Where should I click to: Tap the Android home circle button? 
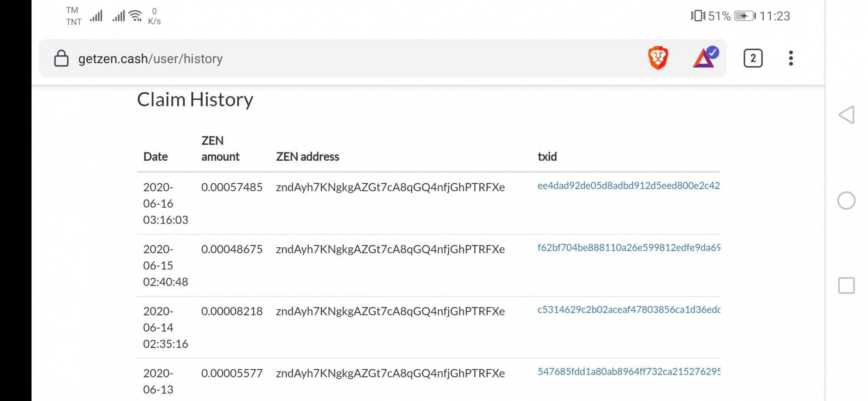(846, 201)
